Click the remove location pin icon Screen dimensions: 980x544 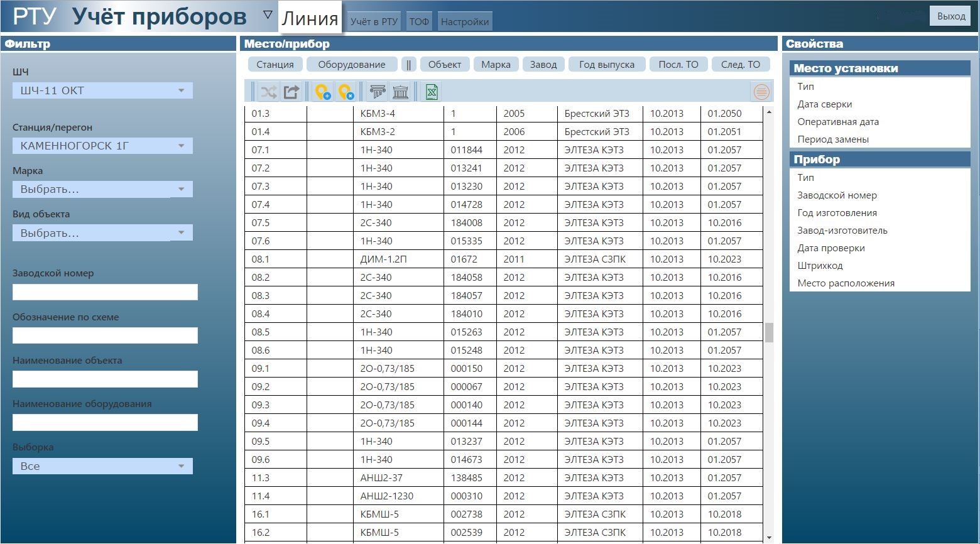pos(346,92)
